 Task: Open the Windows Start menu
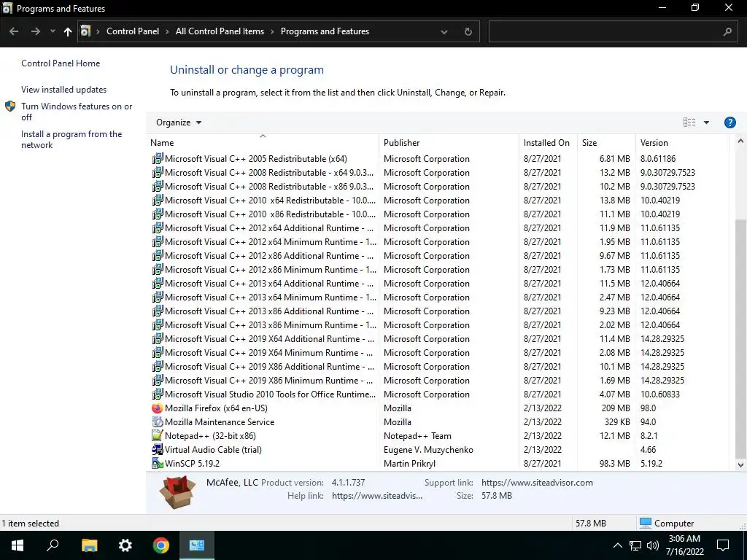click(x=18, y=545)
